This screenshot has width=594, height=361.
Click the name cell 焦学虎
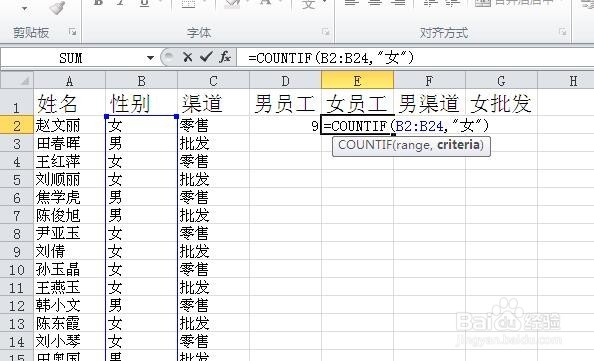(x=69, y=197)
